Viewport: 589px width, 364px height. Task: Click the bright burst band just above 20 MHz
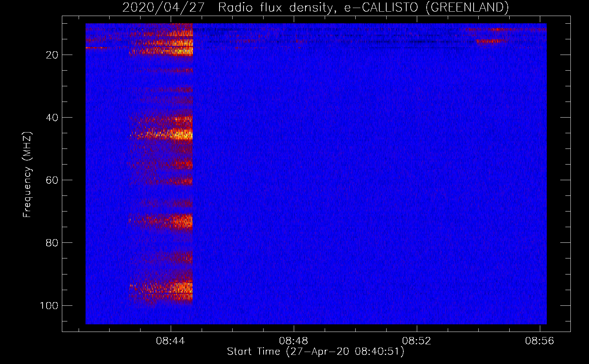click(161, 51)
